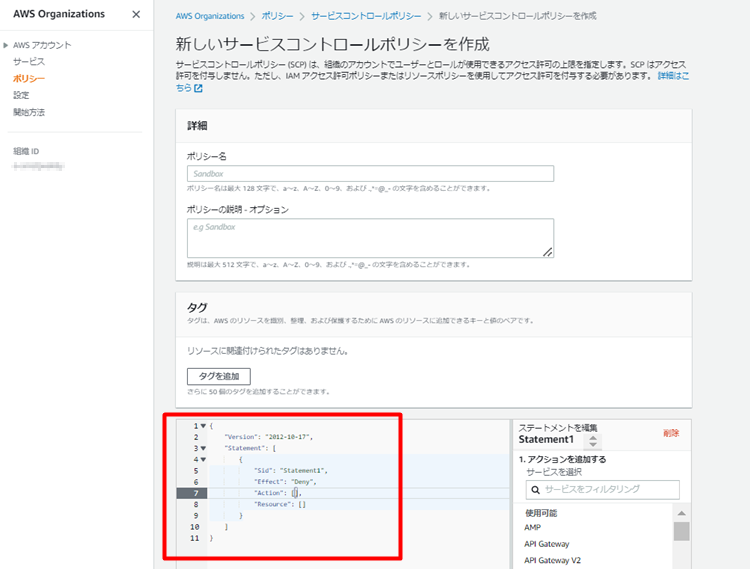Click the "Sid": "Statement1" line in editor
This screenshot has height=569, width=750.
(291, 471)
